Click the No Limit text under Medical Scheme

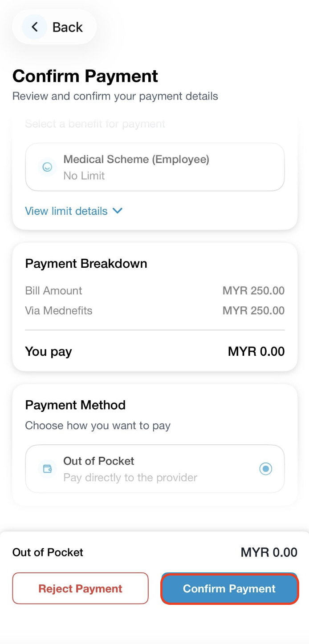click(84, 176)
